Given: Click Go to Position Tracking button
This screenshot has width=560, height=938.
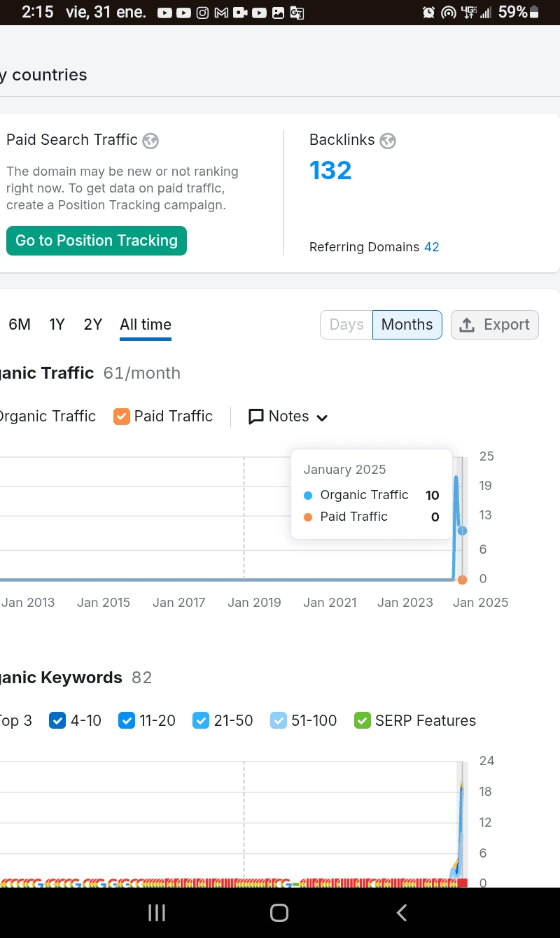Looking at the screenshot, I should point(97,241).
